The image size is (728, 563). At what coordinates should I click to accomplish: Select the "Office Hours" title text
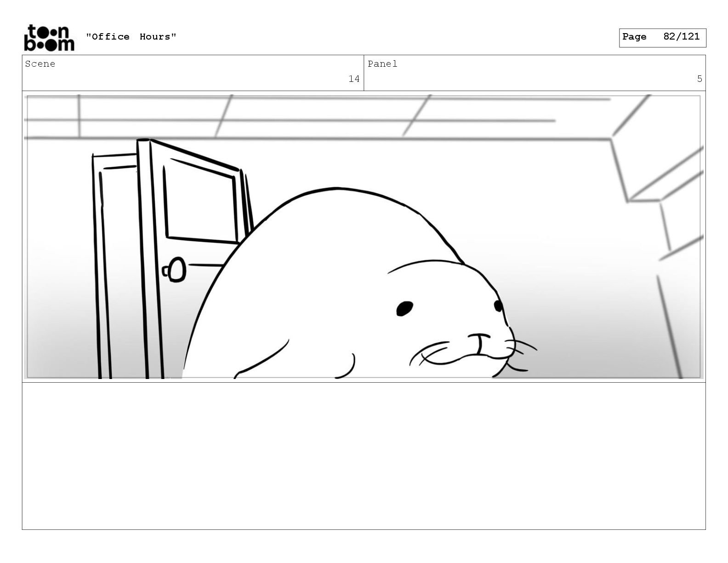pyautogui.click(x=131, y=37)
